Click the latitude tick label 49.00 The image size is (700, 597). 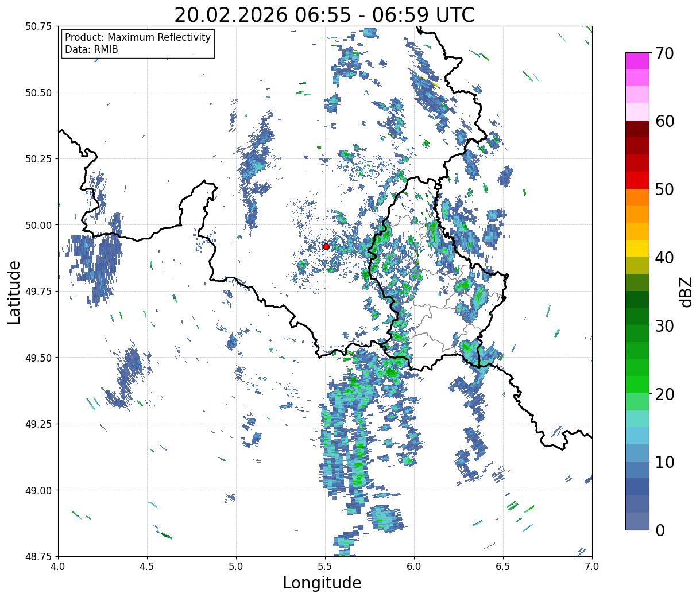point(38,490)
